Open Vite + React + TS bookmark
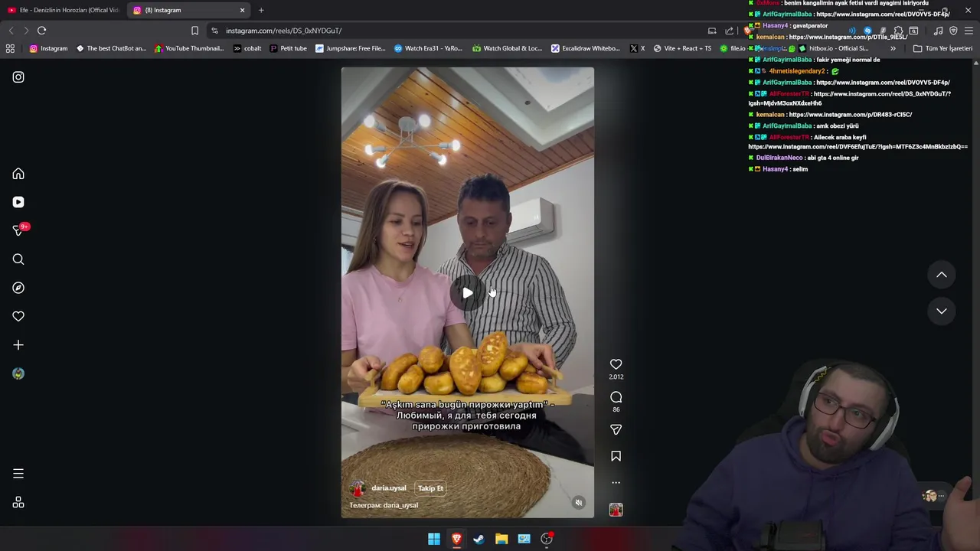980x551 pixels. pyautogui.click(x=682, y=48)
